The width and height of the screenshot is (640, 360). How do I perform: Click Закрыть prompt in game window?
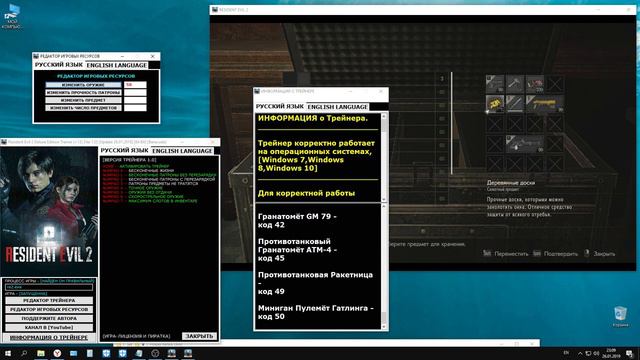[599, 253]
